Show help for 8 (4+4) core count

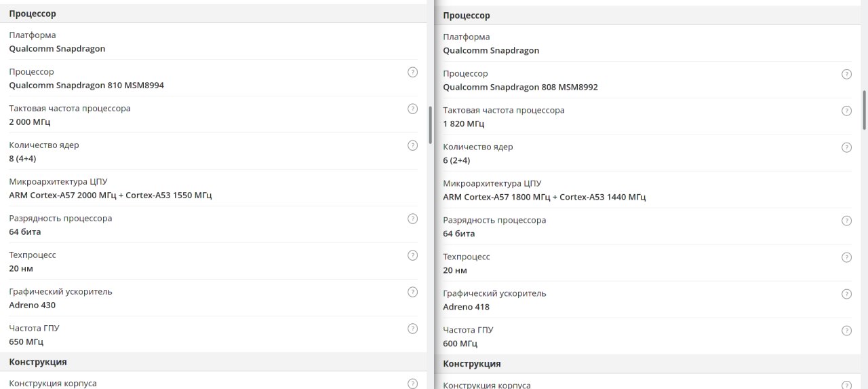point(412,145)
